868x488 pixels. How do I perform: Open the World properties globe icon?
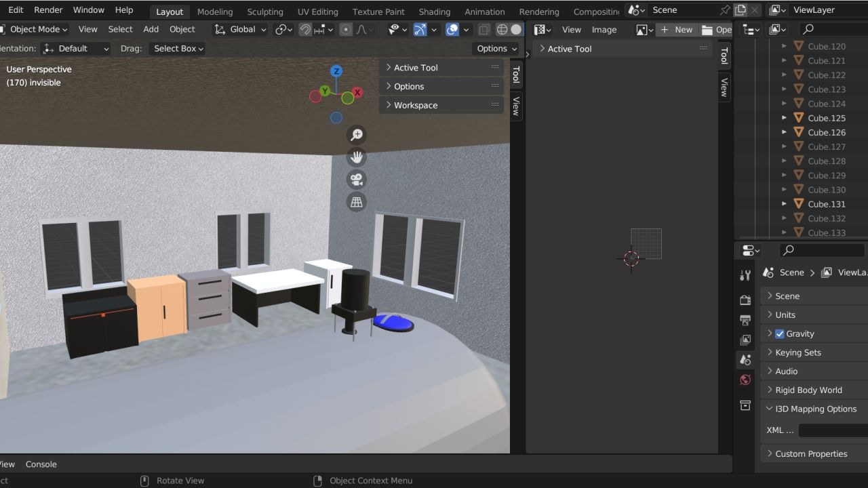745,380
